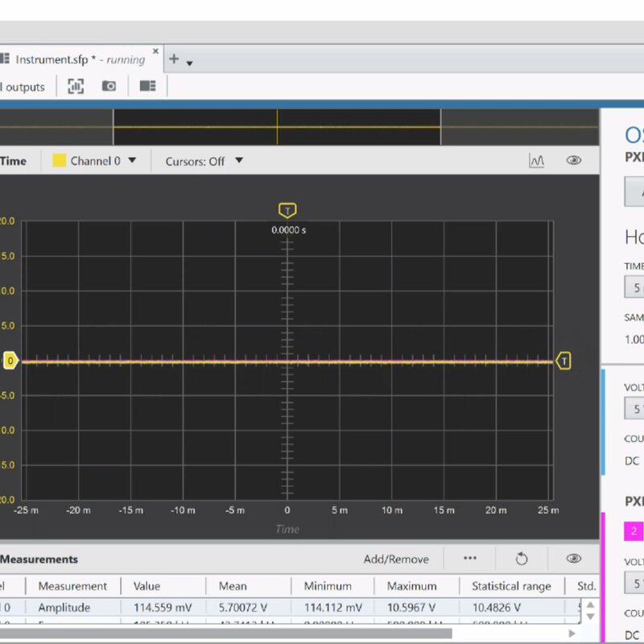Select the Channel 0 ground marker
The image size is (644, 644).
coord(10,361)
